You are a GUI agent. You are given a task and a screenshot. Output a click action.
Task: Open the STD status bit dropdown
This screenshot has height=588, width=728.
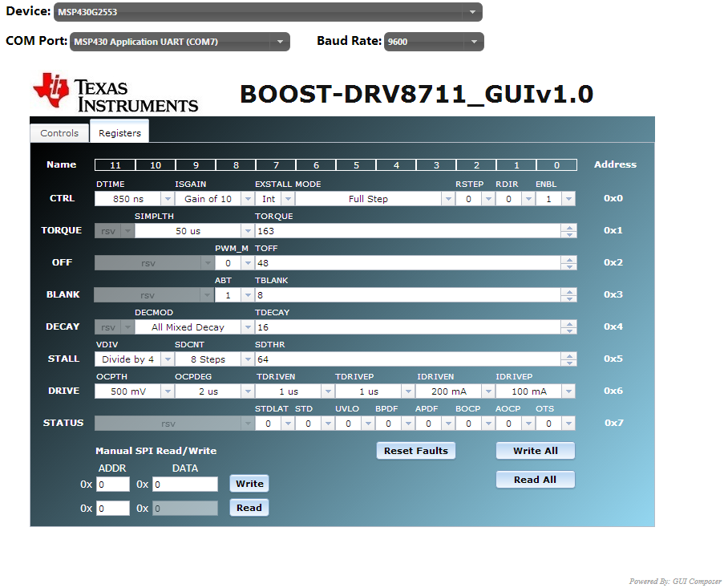pyautogui.click(x=314, y=423)
